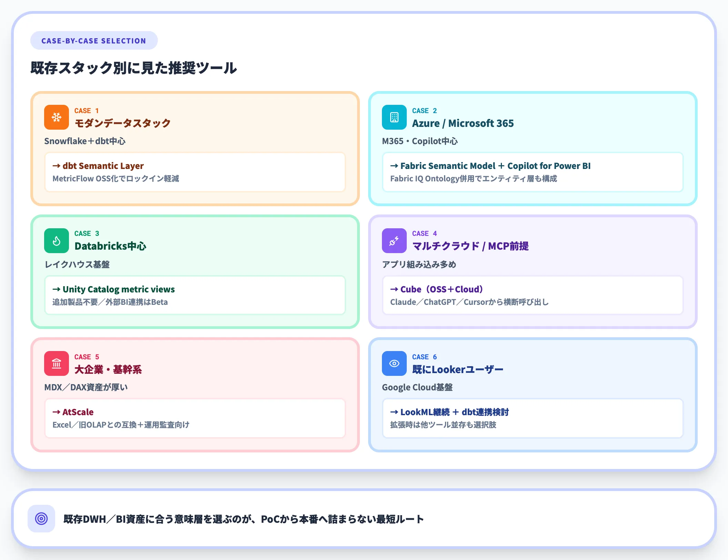Click the bullseye icon in the summary footer
The image size is (728, 560).
pyautogui.click(x=42, y=519)
